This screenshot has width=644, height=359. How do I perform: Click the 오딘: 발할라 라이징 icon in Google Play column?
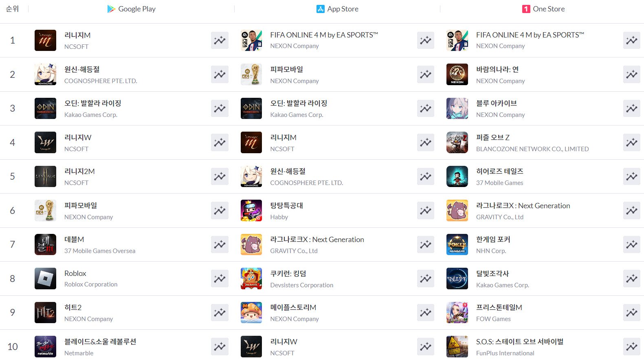[45, 108]
